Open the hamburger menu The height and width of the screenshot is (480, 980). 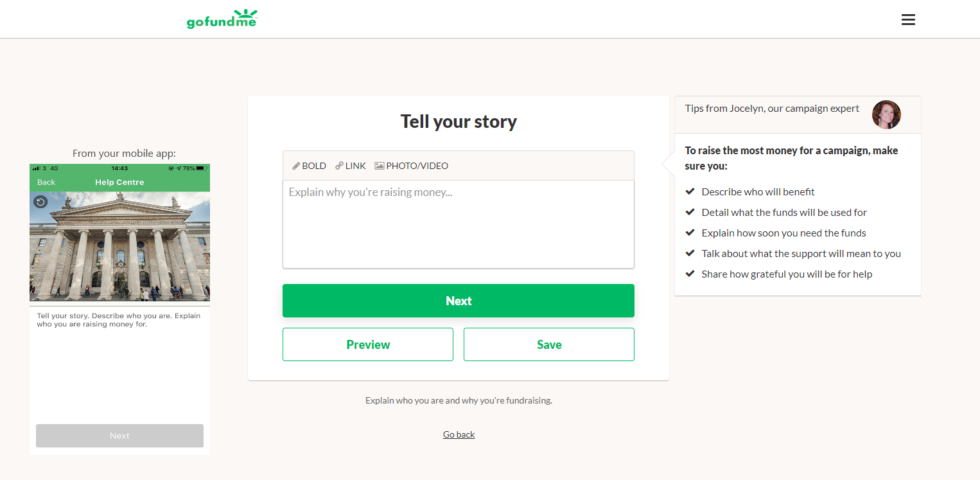coord(908,20)
